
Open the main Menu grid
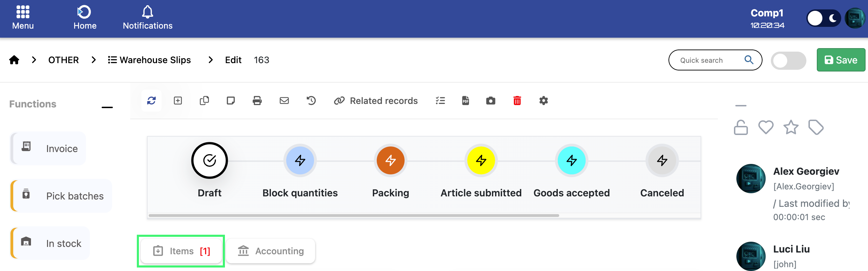pos(23,17)
